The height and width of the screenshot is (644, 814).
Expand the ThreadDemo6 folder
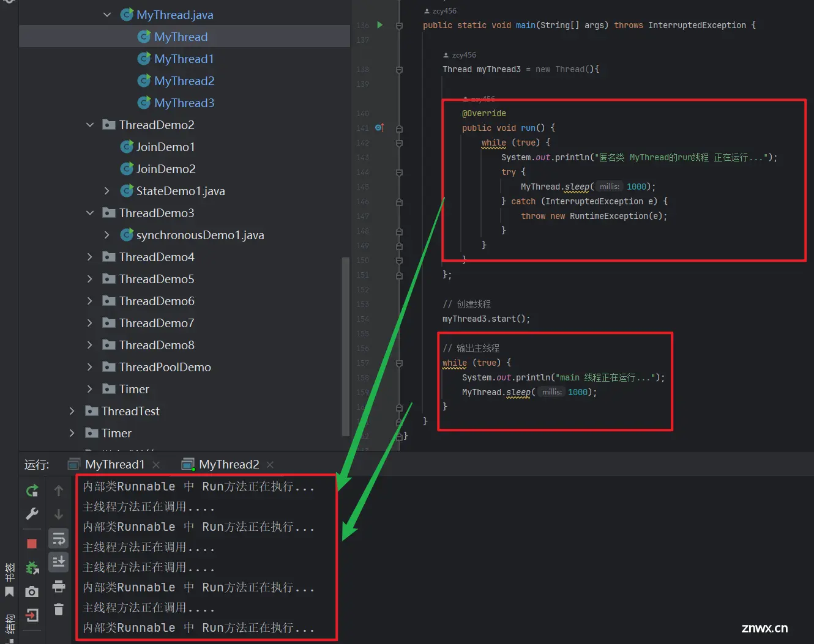click(x=90, y=301)
